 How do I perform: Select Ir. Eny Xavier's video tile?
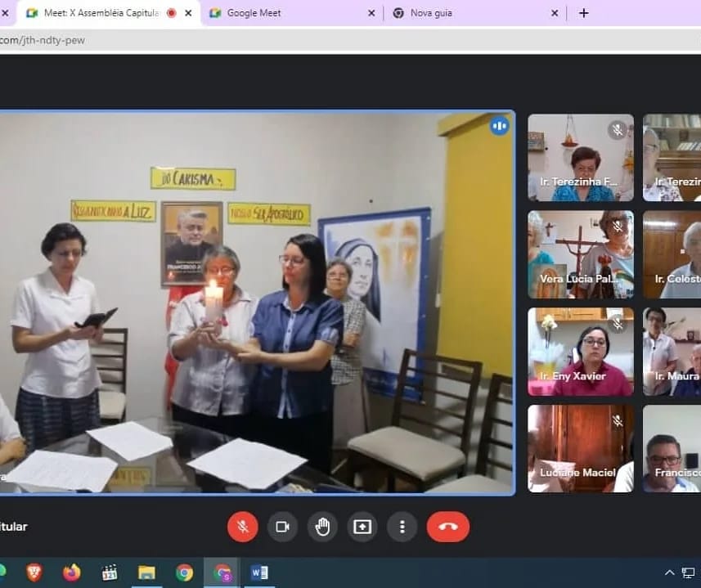point(580,352)
